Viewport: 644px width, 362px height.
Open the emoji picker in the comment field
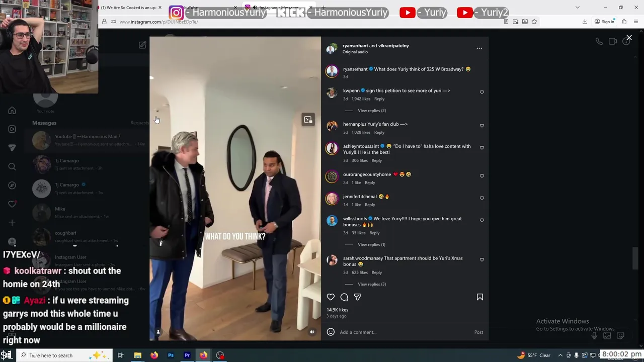(331, 332)
